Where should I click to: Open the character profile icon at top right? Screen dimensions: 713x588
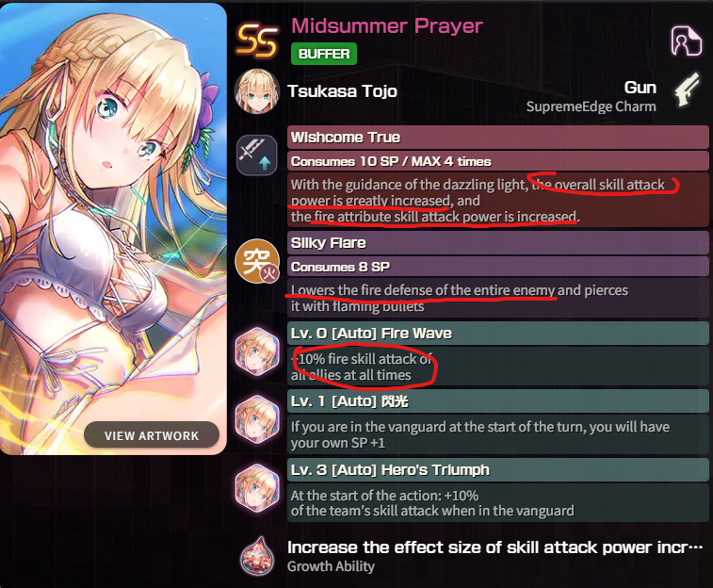click(686, 41)
